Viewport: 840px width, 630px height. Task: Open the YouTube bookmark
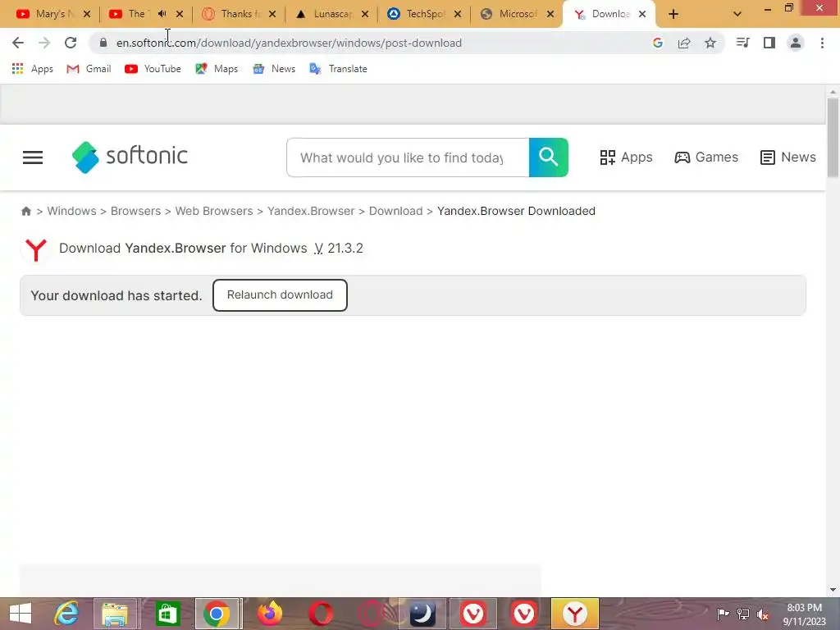[153, 69]
